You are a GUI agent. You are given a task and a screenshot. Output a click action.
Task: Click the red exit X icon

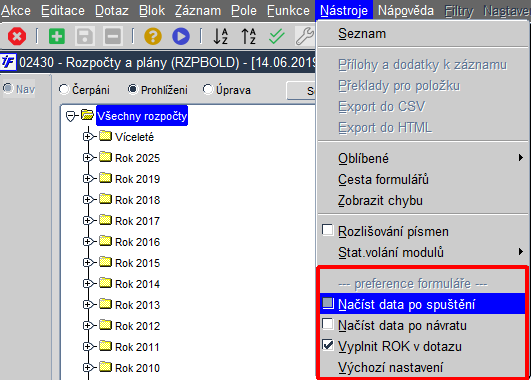click(17, 36)
